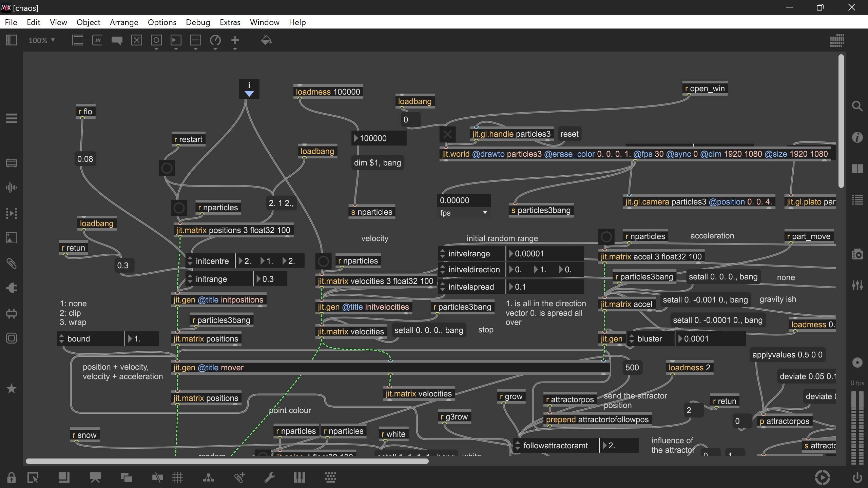
Task: Click the bang button beside r nparticles acceleration
Action: coord(606,236)
